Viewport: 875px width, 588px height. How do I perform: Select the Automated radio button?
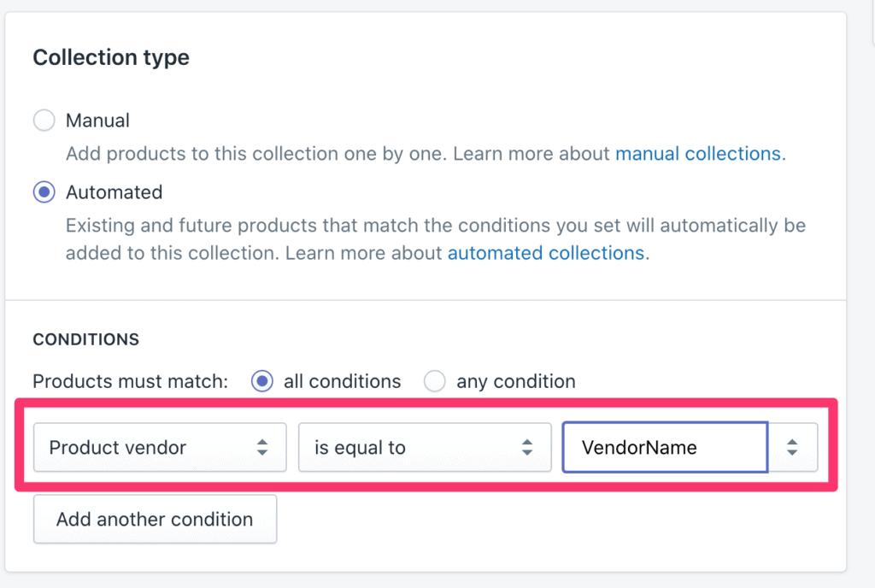click(x=44, y=192)
